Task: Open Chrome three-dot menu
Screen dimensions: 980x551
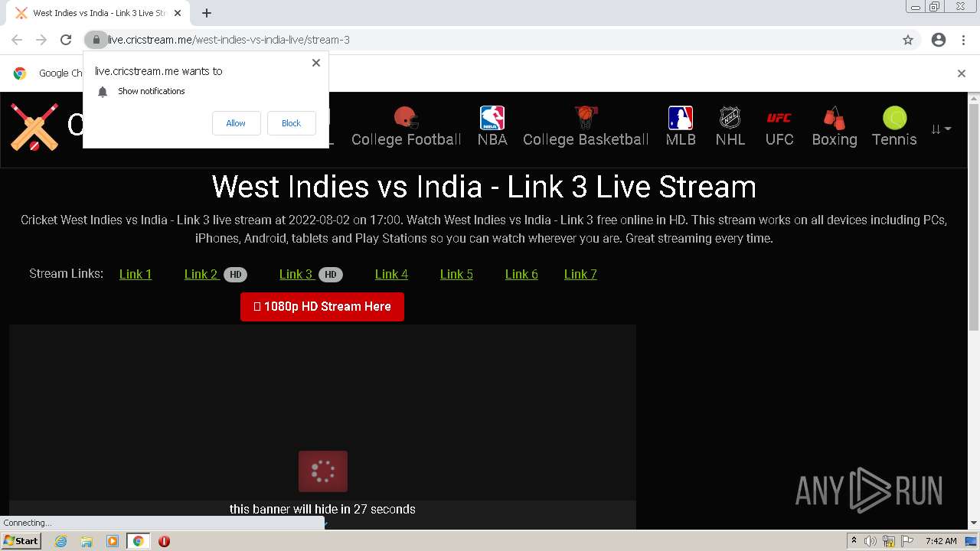Action: click(963, 40)
